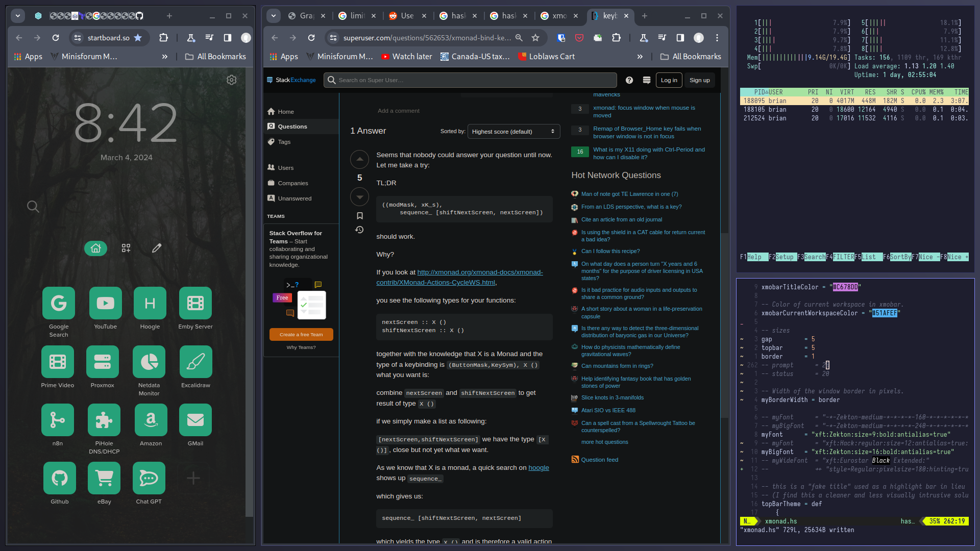Click the Search on Super User field

(x=470, y=80)
